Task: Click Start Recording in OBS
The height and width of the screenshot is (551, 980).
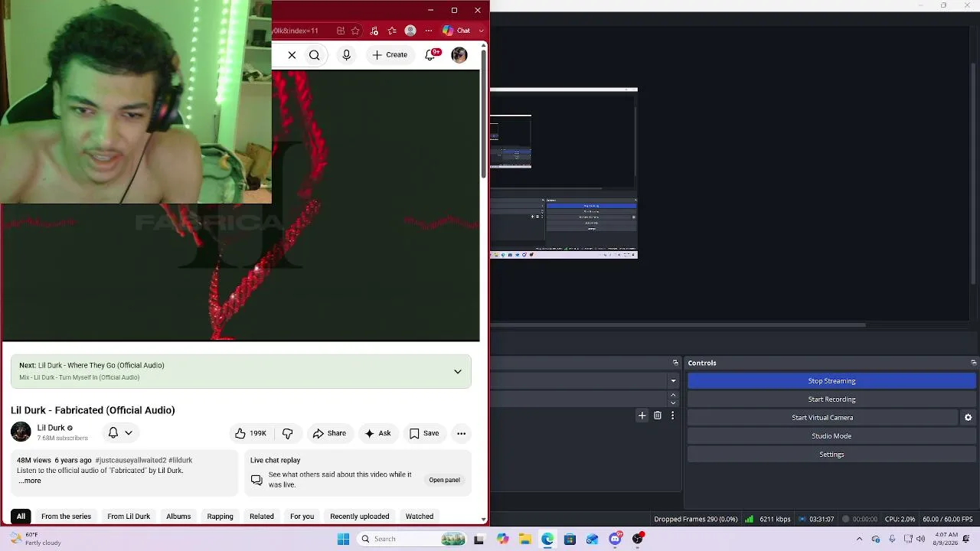Action: tap(831, 399)
